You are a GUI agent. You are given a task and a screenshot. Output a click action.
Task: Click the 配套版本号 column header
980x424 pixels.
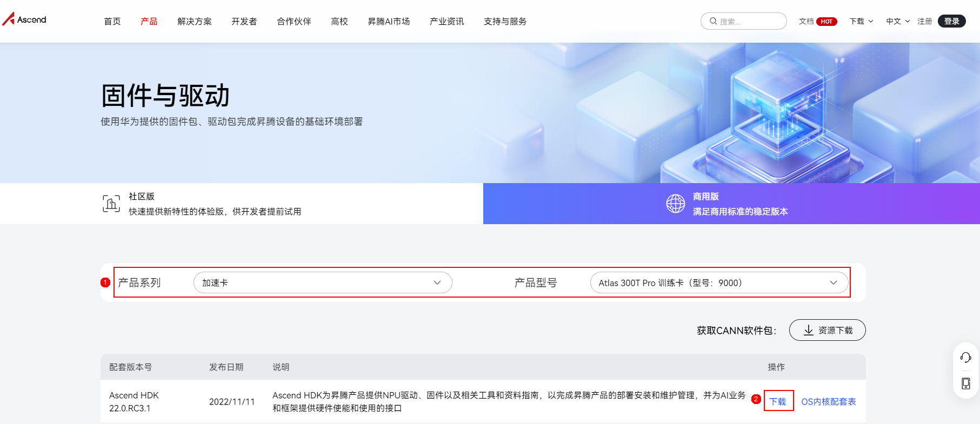(131, 367)
